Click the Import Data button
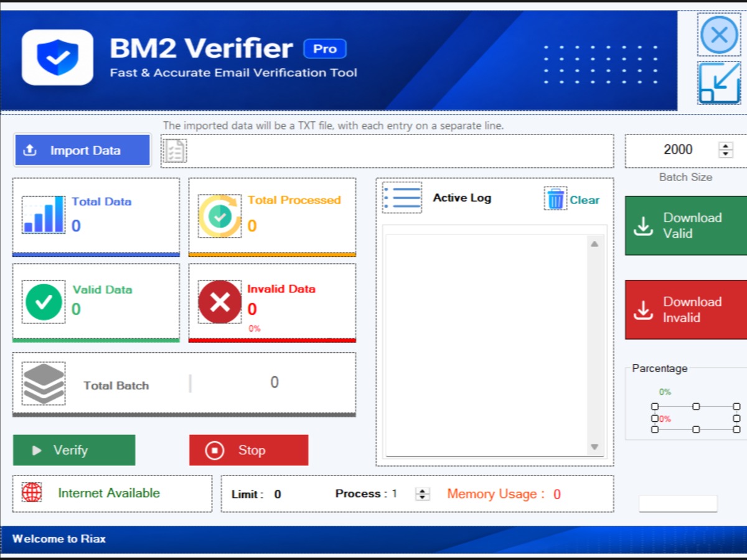 [82, 151]
